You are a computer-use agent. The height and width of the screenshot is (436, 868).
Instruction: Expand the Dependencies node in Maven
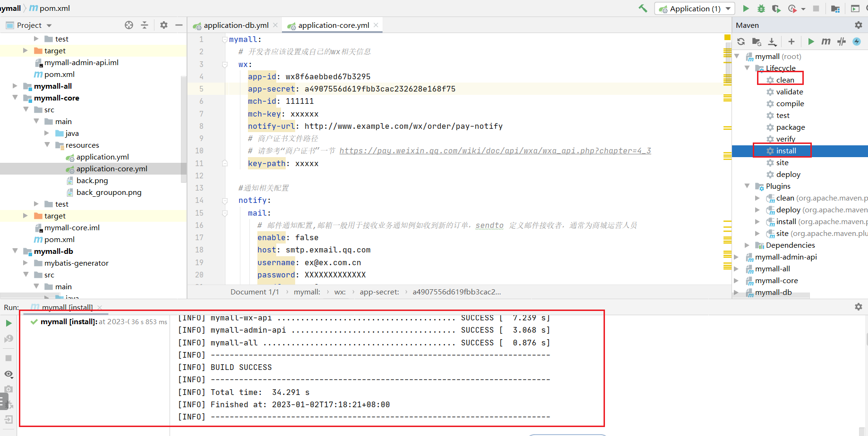tap(747, 245)
